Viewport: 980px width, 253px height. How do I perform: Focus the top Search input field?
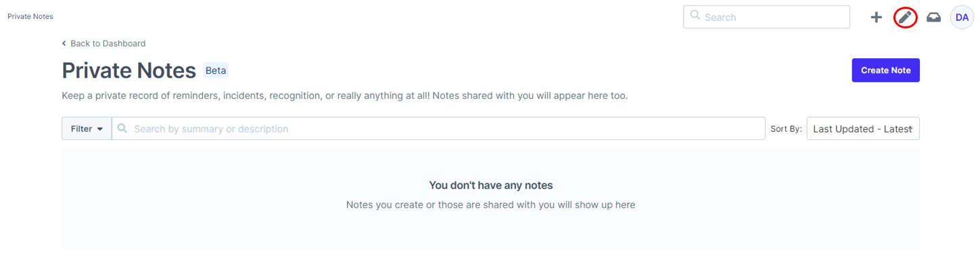pos(766,17)
